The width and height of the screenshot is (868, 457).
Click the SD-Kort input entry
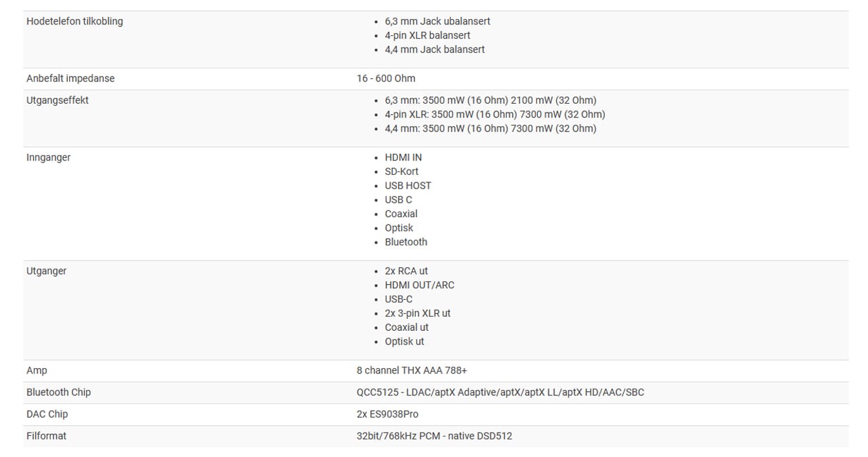(x=401, y=172)
